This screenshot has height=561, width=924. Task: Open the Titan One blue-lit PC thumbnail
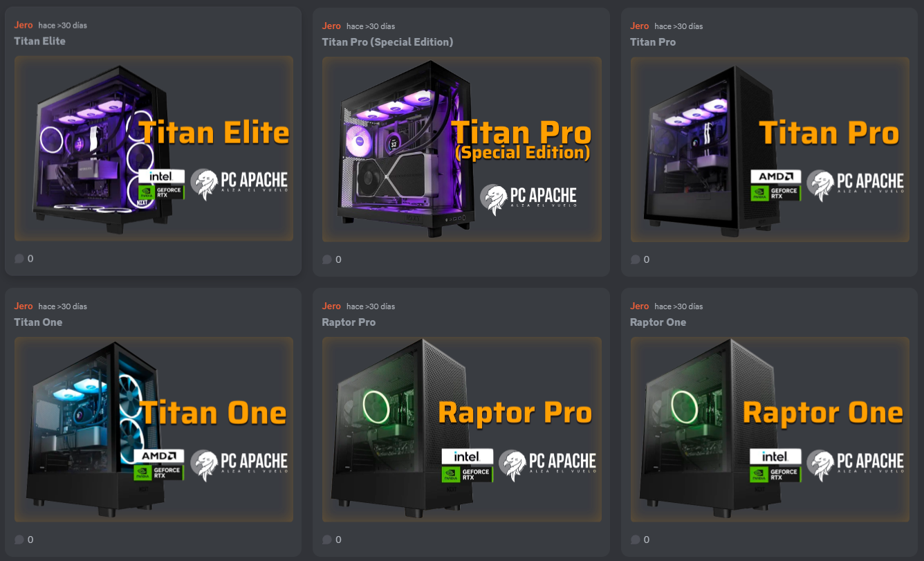(154, 430)
